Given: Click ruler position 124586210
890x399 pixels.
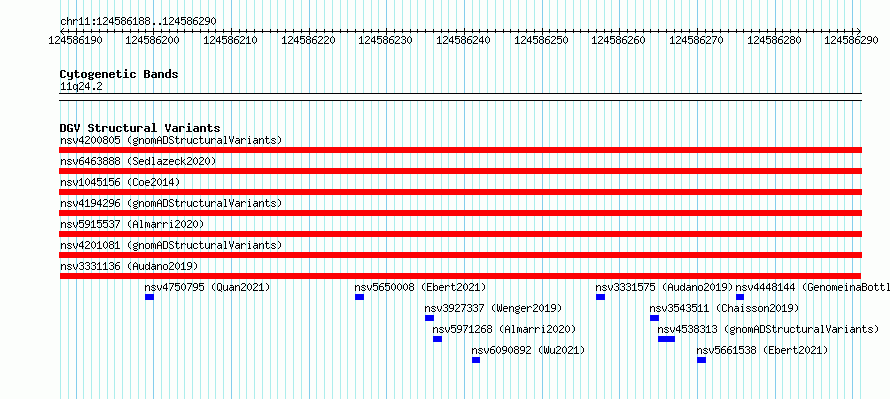Looking at the screenshot, I should click(231, 40).
